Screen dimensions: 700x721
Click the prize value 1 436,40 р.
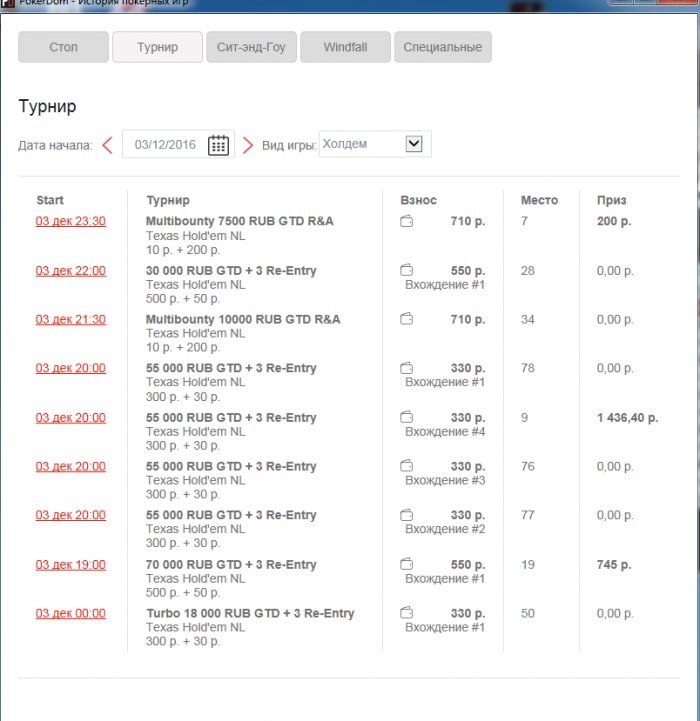pos(628,418)
